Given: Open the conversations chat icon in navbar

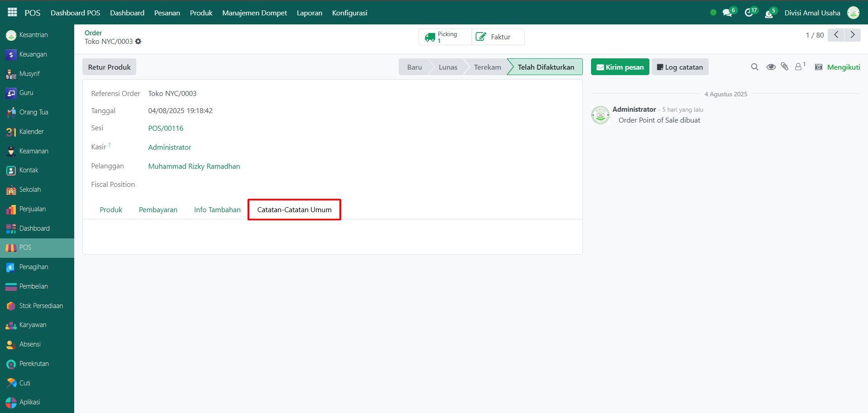Looking at the screenshot, I should point(727,13).
